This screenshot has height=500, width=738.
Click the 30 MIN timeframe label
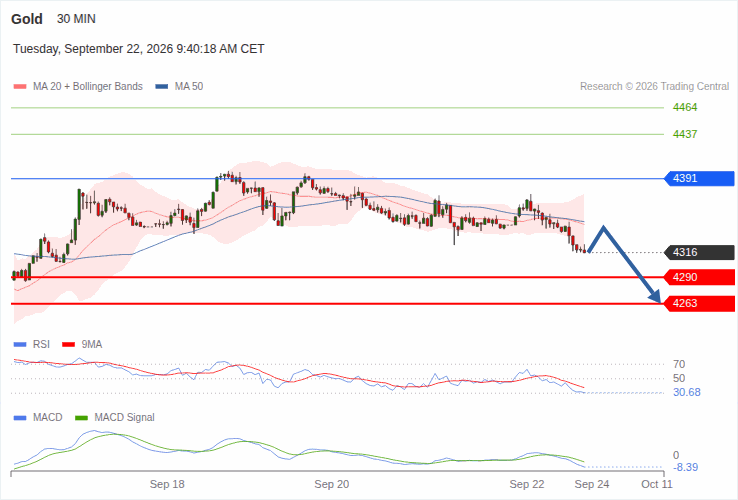tap(76, 19)
